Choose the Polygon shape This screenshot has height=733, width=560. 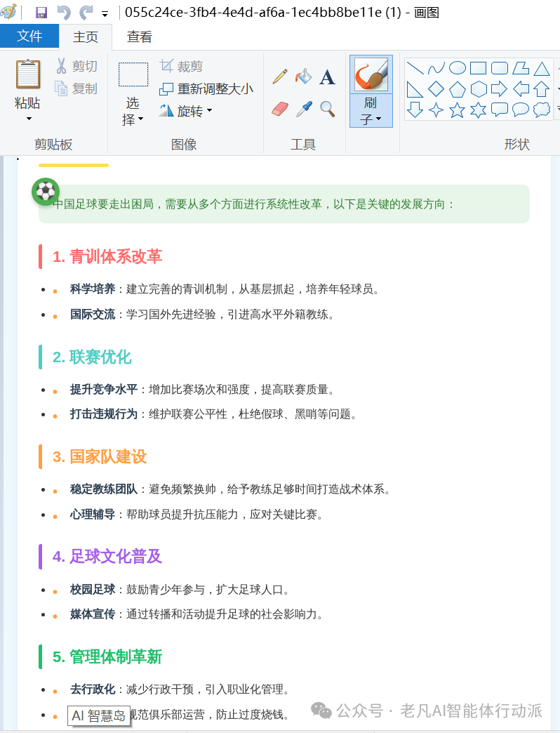pyautogui.click(x=521, y=68)
